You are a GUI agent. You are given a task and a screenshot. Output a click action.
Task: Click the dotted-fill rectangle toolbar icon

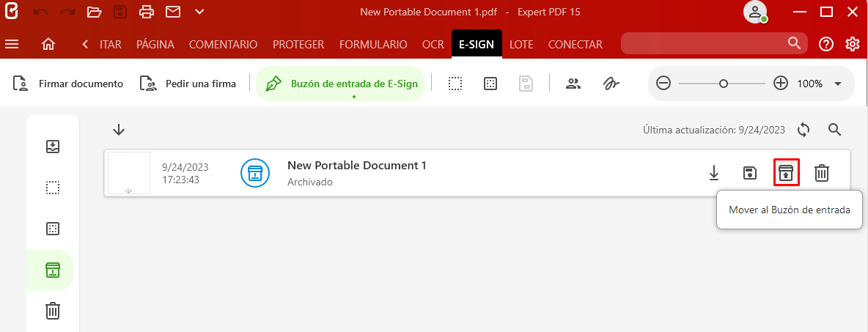coord(490,84)
